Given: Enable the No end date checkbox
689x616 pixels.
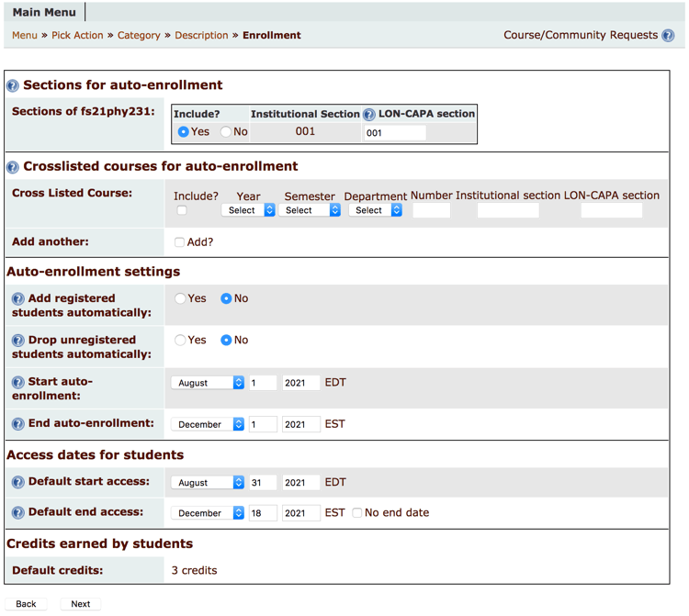Looking at the screenshot, I should point(357,512).
